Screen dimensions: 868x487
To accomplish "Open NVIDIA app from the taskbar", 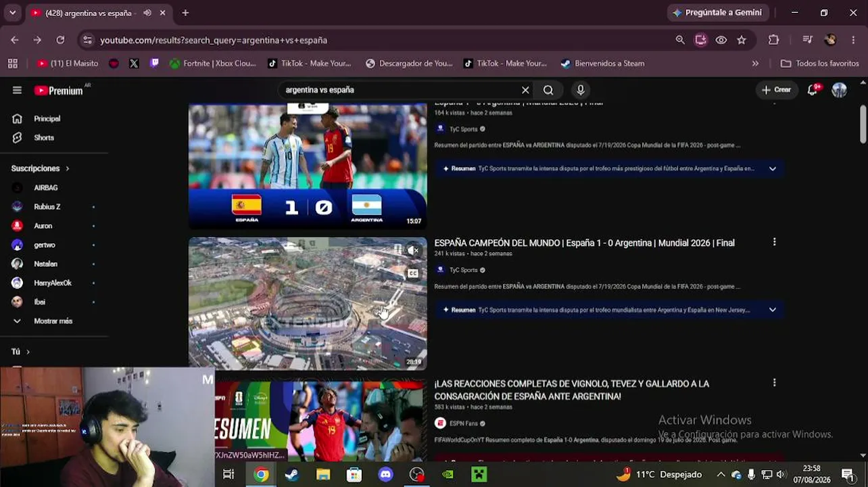I will tap(448, 475).
